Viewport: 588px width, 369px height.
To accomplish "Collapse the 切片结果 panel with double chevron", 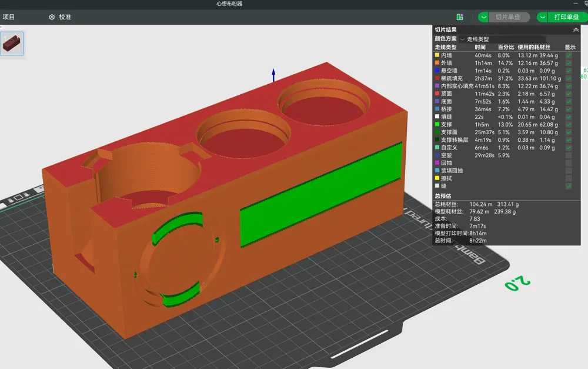I will click(x=576, y=29).
